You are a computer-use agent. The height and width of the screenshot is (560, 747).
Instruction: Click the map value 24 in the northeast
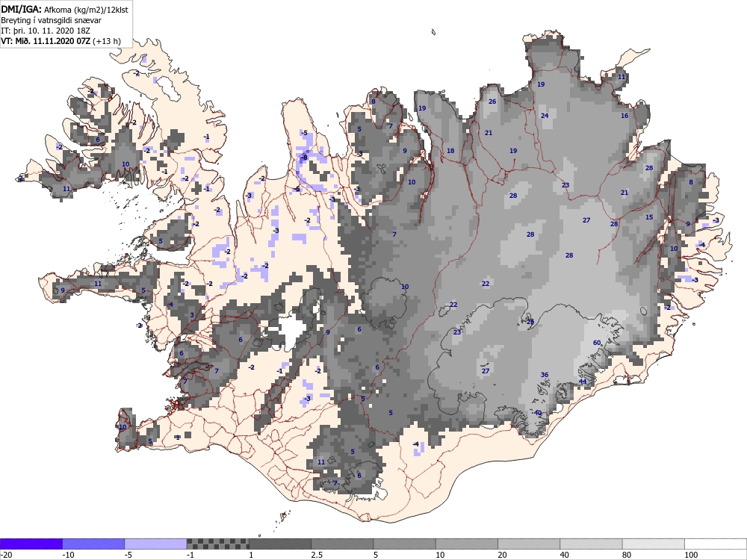point(545,116)
